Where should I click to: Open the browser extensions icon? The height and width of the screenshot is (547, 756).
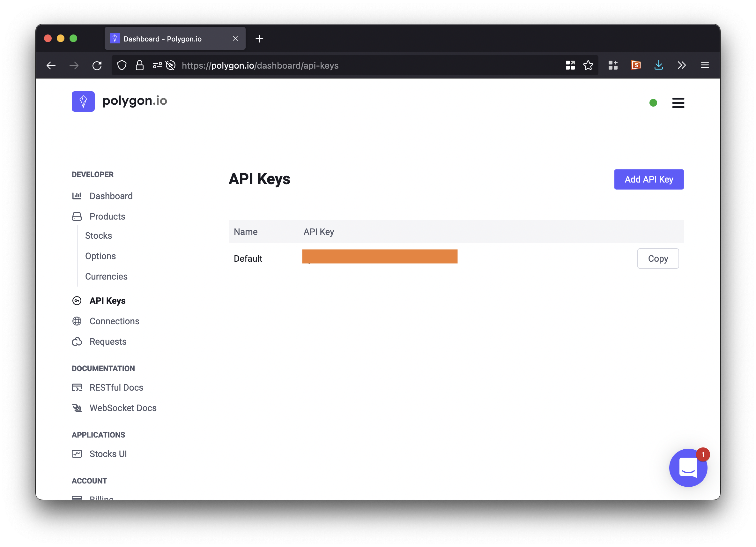click(x=613, y=65)
